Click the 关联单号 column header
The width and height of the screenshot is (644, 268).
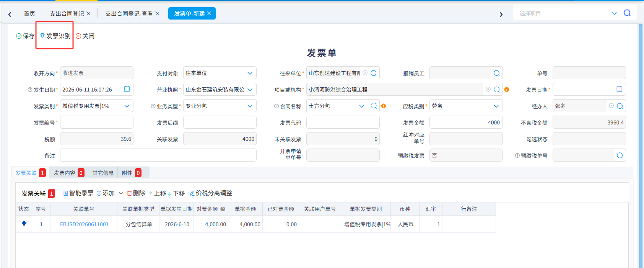(84, 209)
